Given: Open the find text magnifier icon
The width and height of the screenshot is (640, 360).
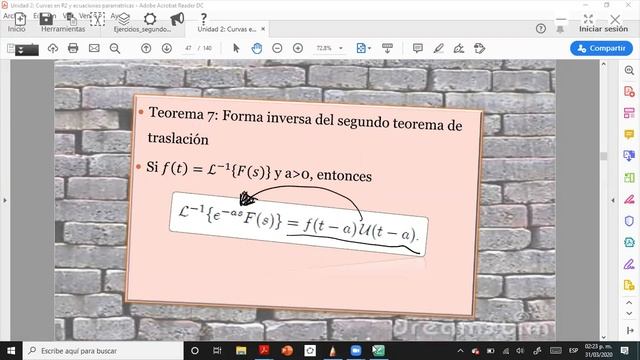Looking at the screenshot, I should coord(115,48).
